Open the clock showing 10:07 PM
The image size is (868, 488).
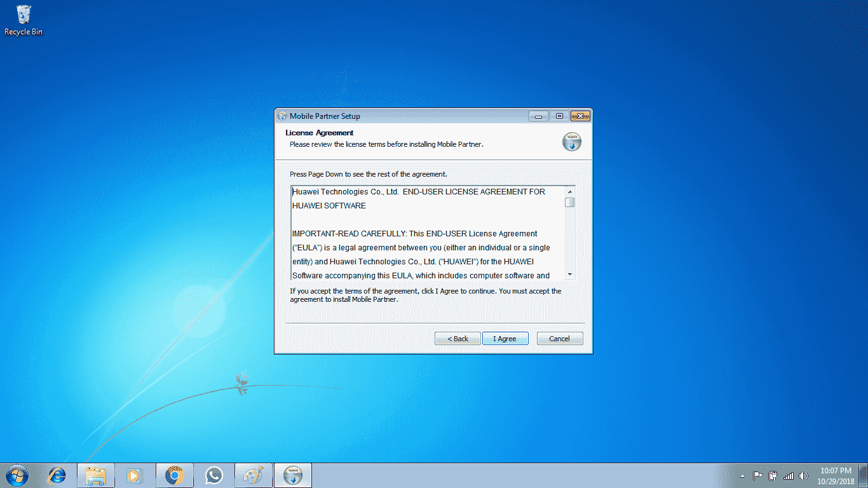(x=836, y=475)
